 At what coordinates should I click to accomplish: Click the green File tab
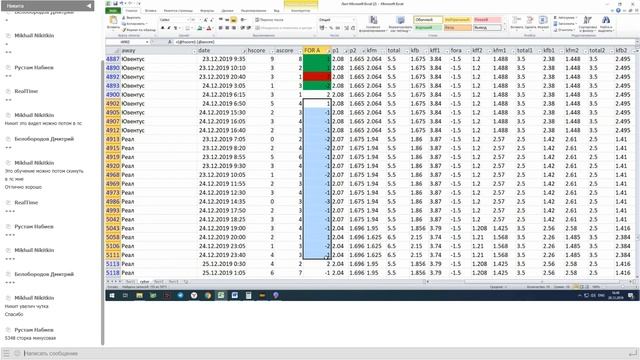point(113,11)
